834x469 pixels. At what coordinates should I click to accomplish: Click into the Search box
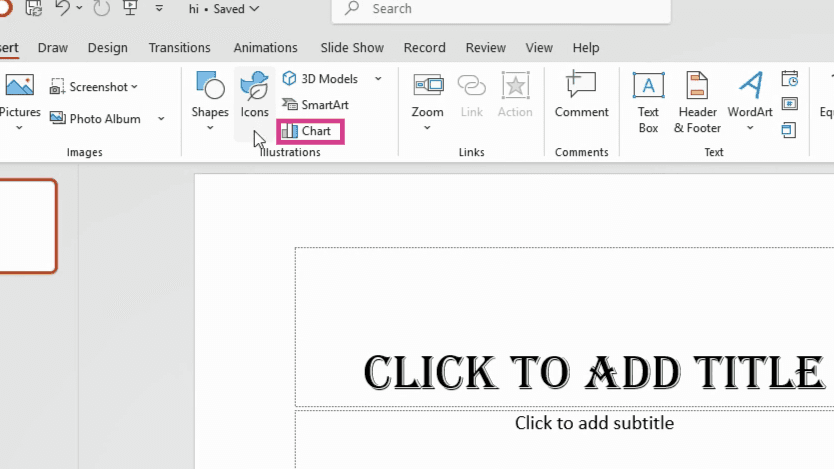(501, 9)
